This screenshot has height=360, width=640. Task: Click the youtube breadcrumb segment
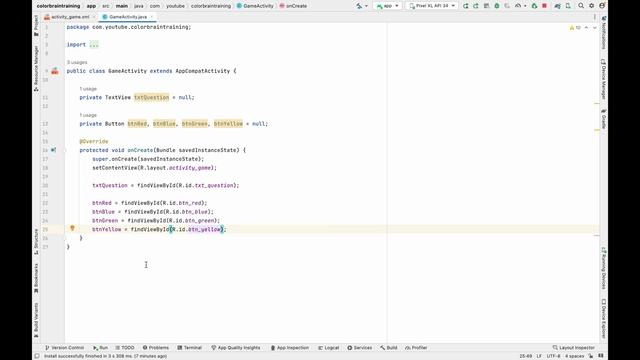[176, 6]
